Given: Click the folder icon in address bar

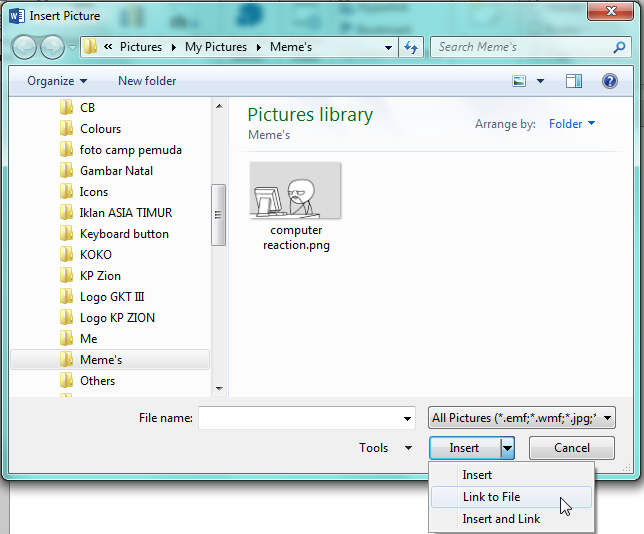Looking at the screenshot, I should click(90, 47).
